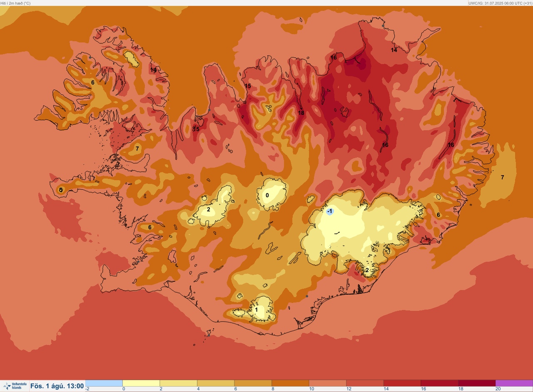Click the '-2' tick label on the legend

(87, 389)
